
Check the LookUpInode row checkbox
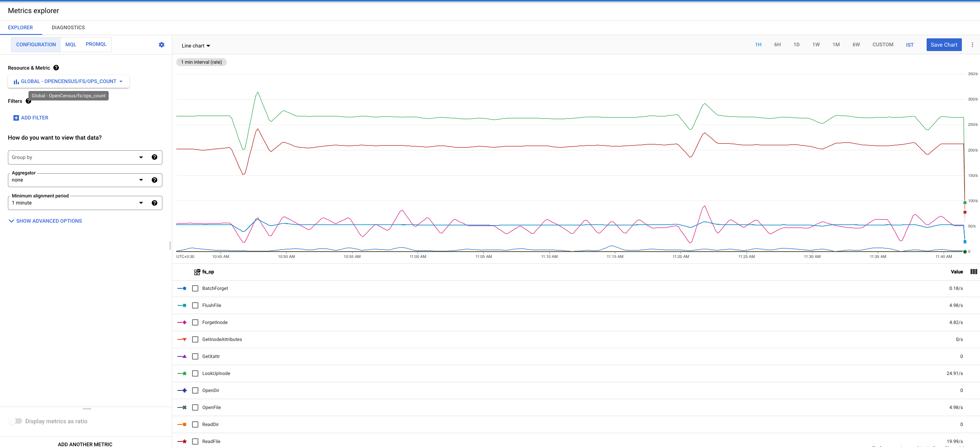pyautogui.click(x=195, y=373)
